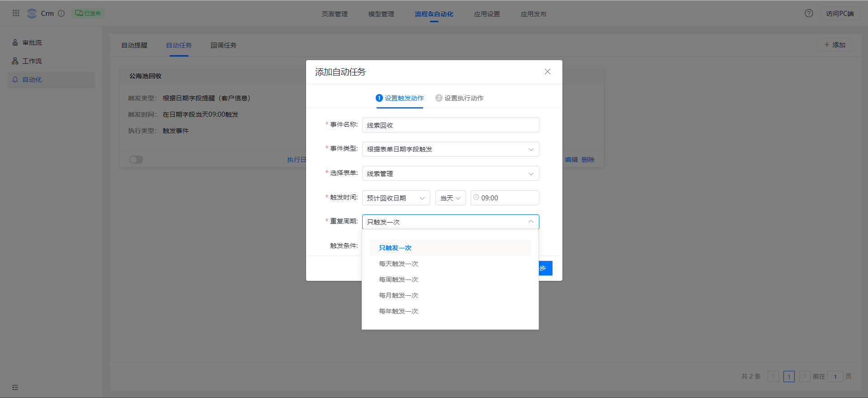Go to previous page arrow in pagination

tap(773, 376)
